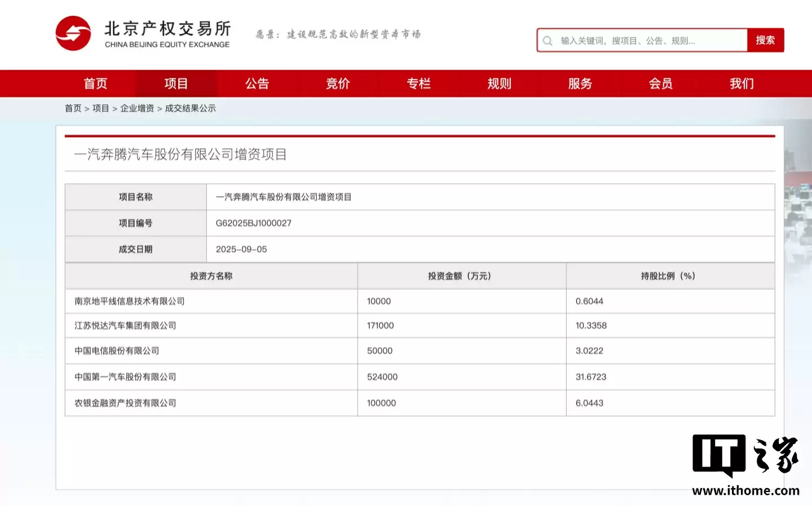
Task: Open the 首页 navigation menu item
Action: (x=95, y=83)
